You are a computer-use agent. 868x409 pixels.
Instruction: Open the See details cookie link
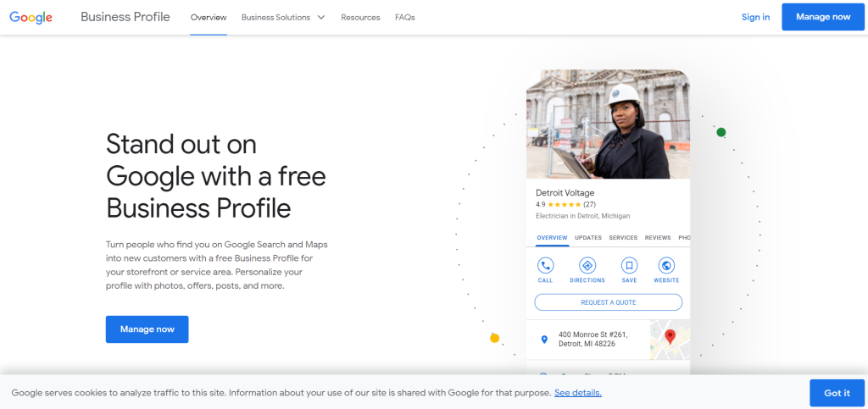(x=578, y=393)
